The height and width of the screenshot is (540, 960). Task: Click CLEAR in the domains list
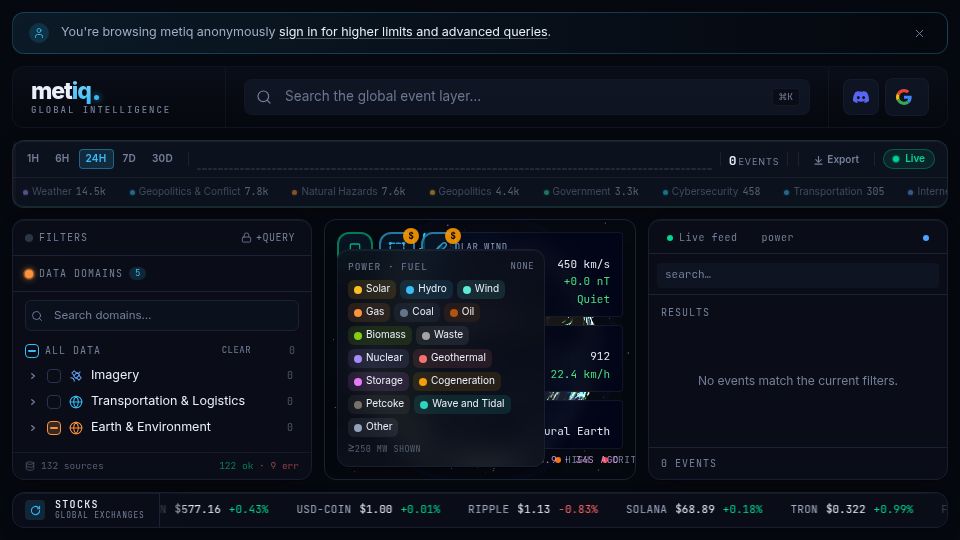pos(236,350)
